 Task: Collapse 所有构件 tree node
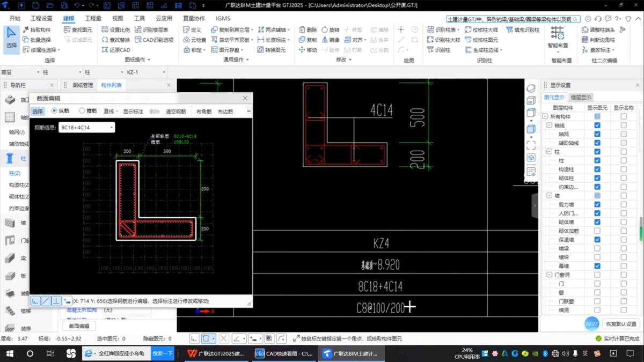pos(545,116)
